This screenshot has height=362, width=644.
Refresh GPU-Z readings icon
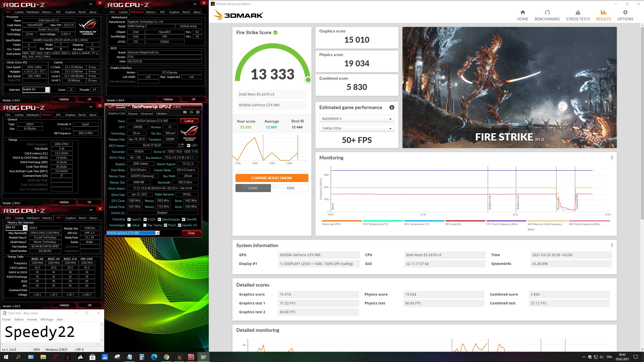(191, 112)
